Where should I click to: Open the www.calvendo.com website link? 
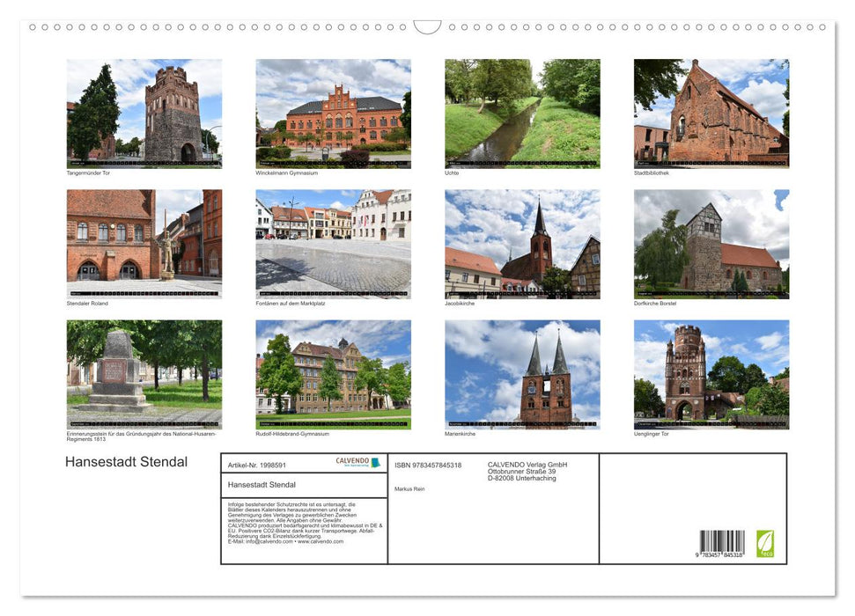tap(320, 540)
